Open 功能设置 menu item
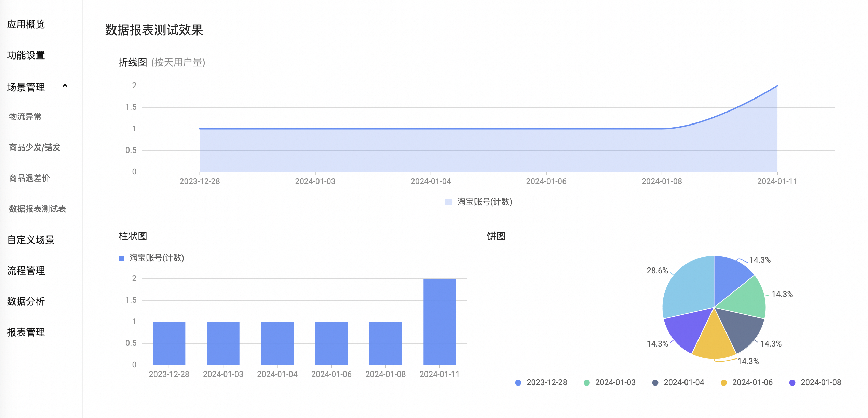 pos(26,55)
